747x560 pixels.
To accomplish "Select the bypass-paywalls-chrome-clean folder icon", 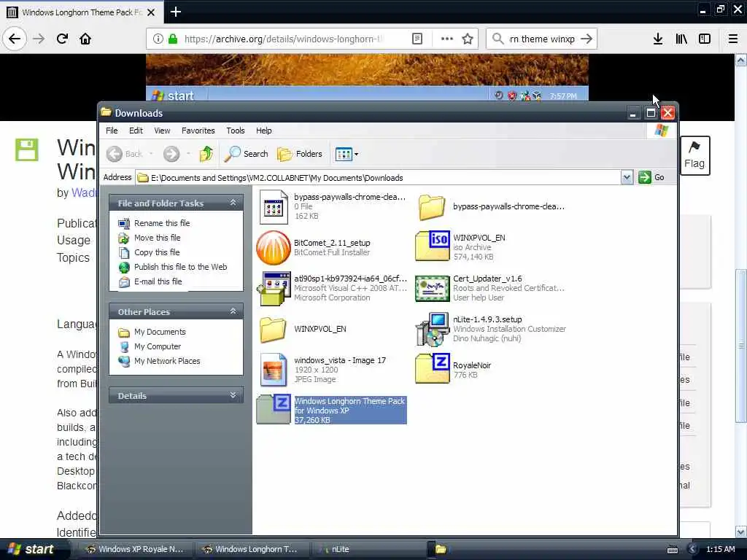I will point(432,207).
